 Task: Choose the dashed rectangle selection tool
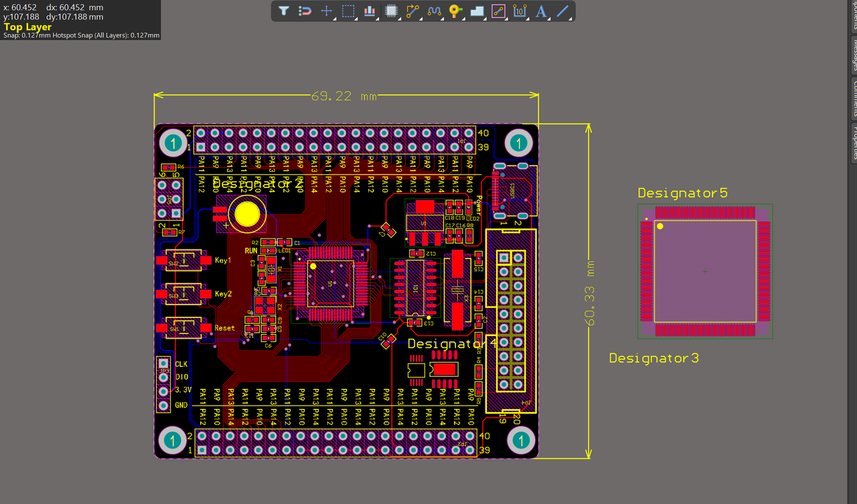point(348,11)
